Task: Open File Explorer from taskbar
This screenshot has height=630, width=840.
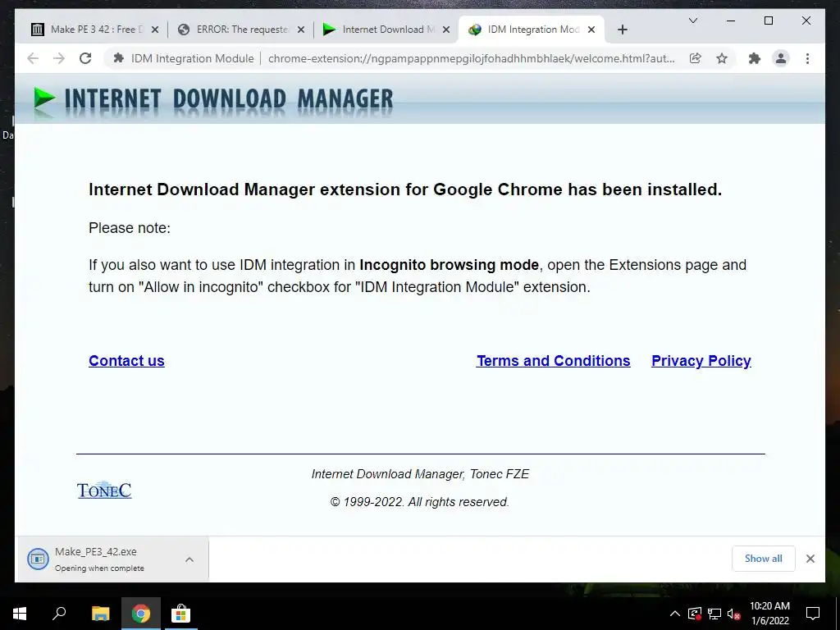Action: (x=100, y=614)
